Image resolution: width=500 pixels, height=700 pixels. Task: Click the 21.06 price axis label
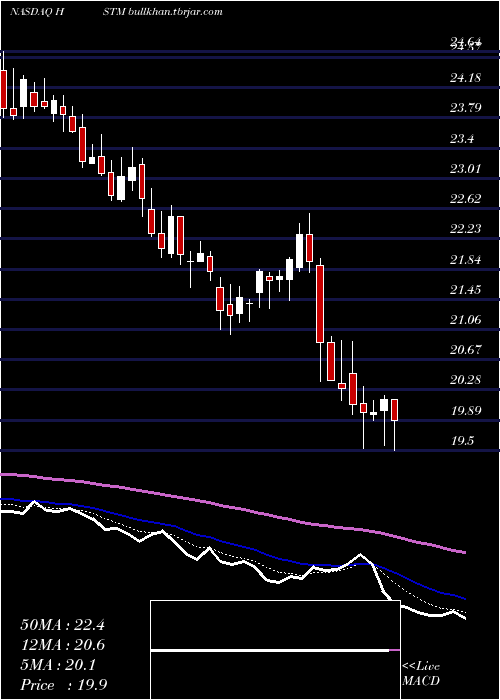click(x=465, y=320)
